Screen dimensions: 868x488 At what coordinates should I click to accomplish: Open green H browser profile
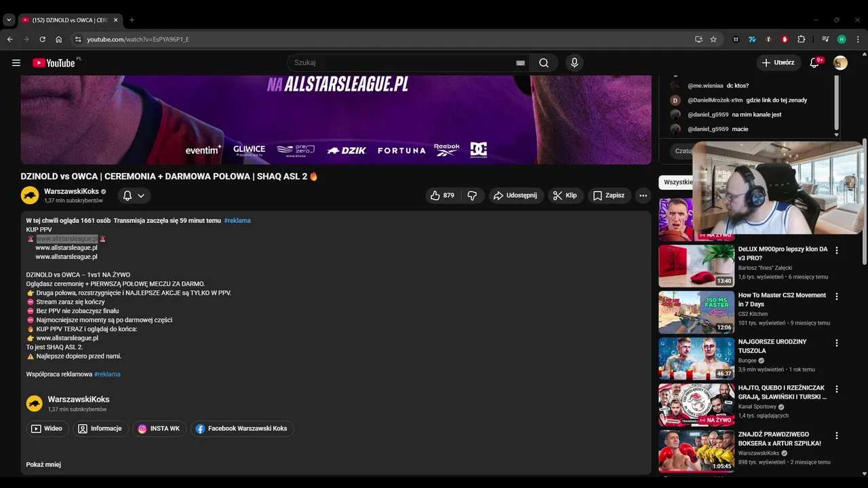842,39
